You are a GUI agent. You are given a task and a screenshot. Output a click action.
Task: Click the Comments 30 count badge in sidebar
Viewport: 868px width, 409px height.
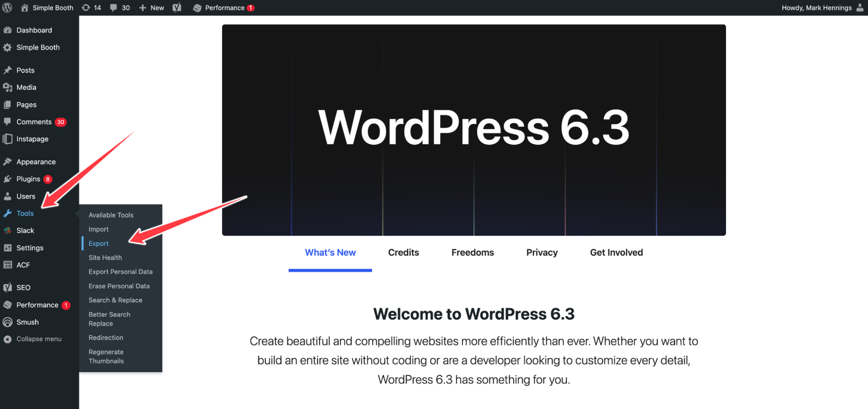click(x=61, y=122)
